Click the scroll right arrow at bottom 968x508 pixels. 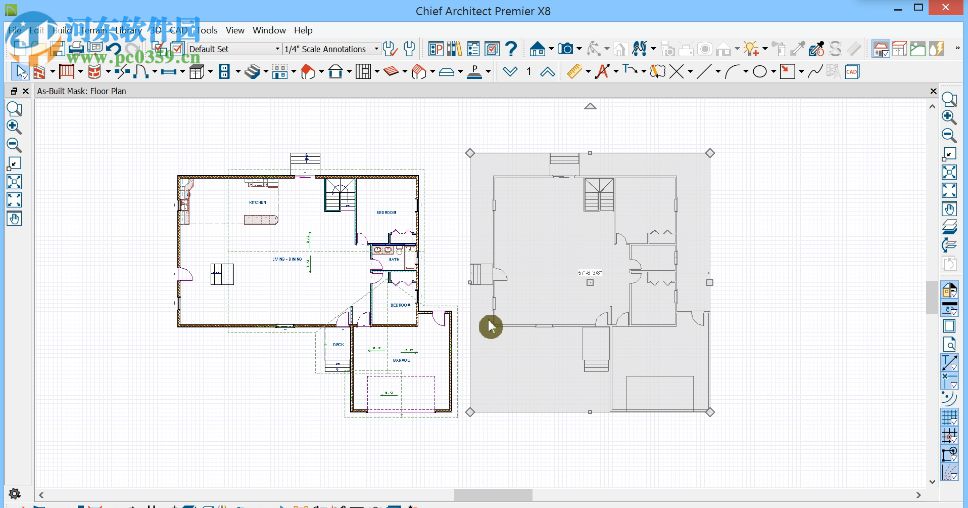pos(918,495)
